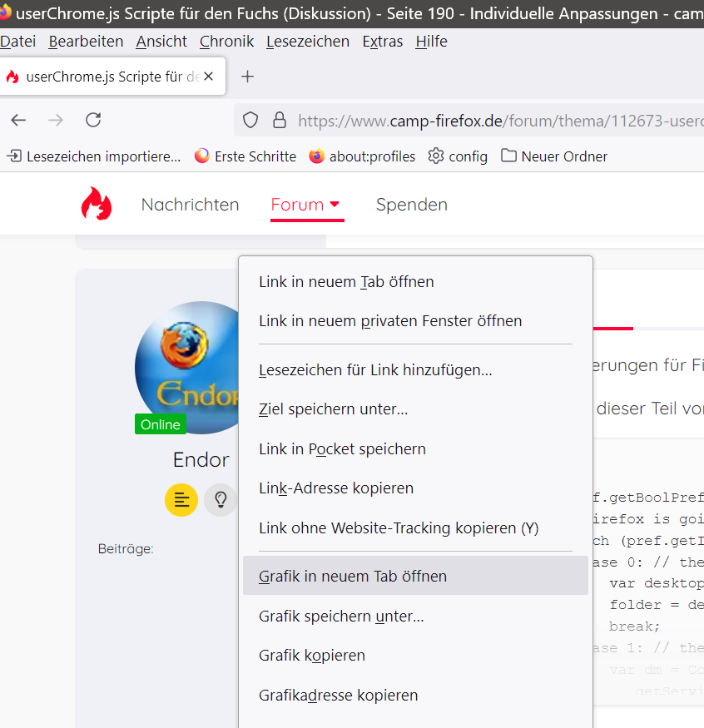
Task: Open the tracking protection shield panel
Action: pos(250,121)
